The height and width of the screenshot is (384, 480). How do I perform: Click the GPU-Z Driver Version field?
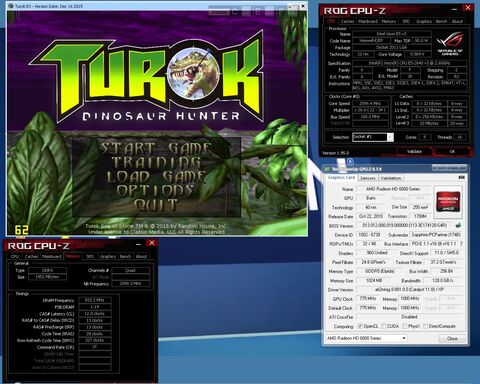(409, 290)
